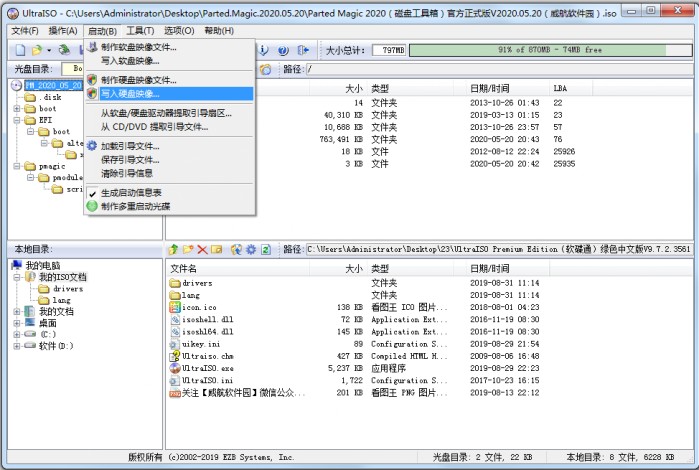Choose 从 CD/DVD 提取引导文件... entry
699x470 pixels.
(x=169, y=127)
